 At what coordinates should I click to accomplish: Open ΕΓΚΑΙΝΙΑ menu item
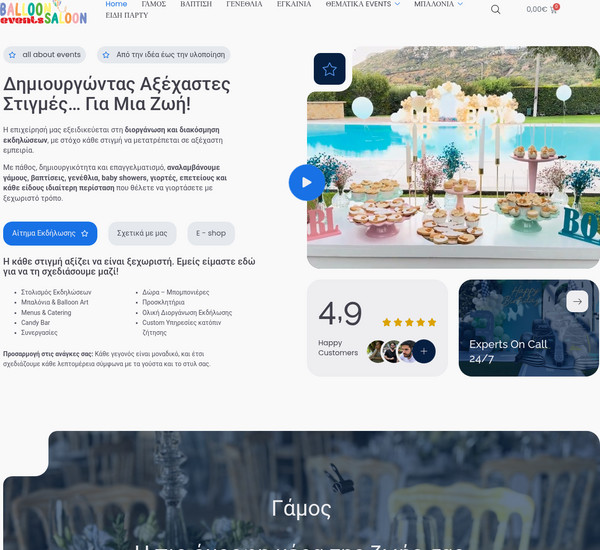tap(294, 4)
